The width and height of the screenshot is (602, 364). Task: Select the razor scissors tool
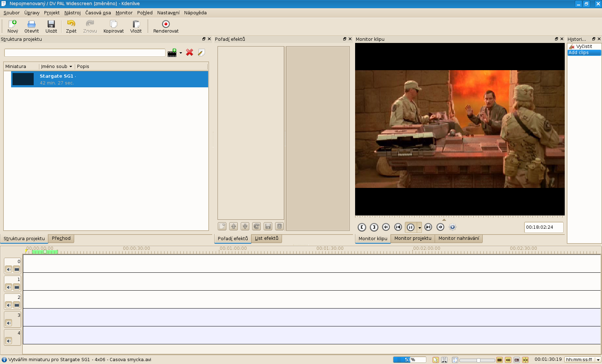[x=444, y=360]
